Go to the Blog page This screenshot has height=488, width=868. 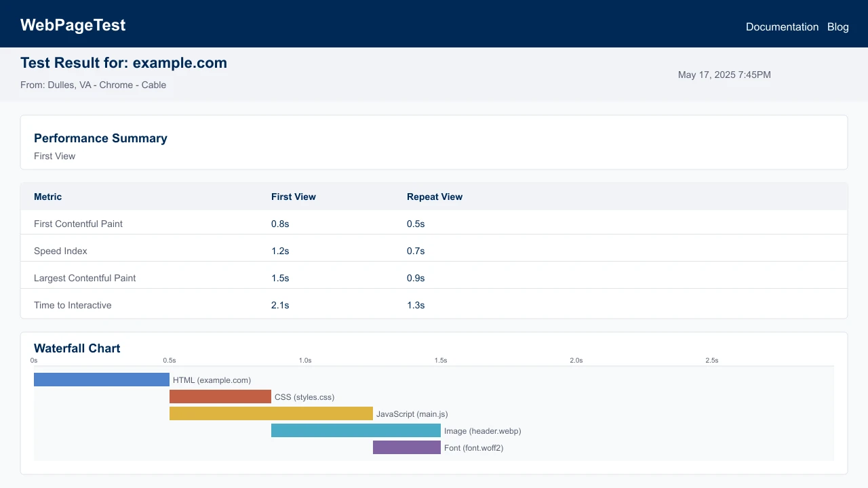point(838,27)
